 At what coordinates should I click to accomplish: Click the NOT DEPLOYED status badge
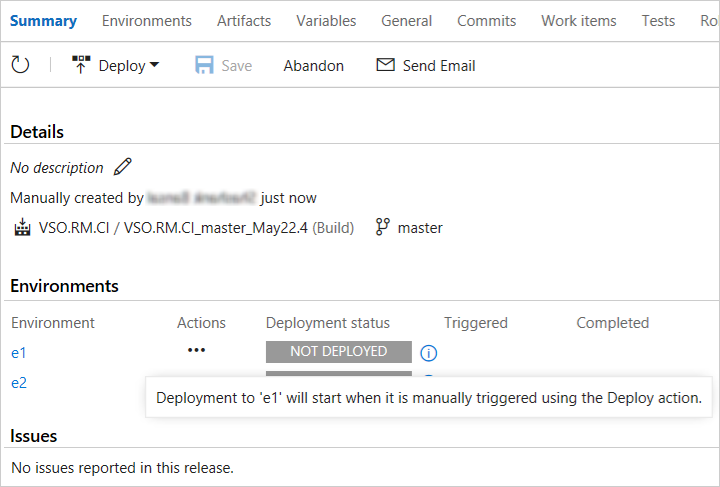pyautogui.click(x=338, y=352)
